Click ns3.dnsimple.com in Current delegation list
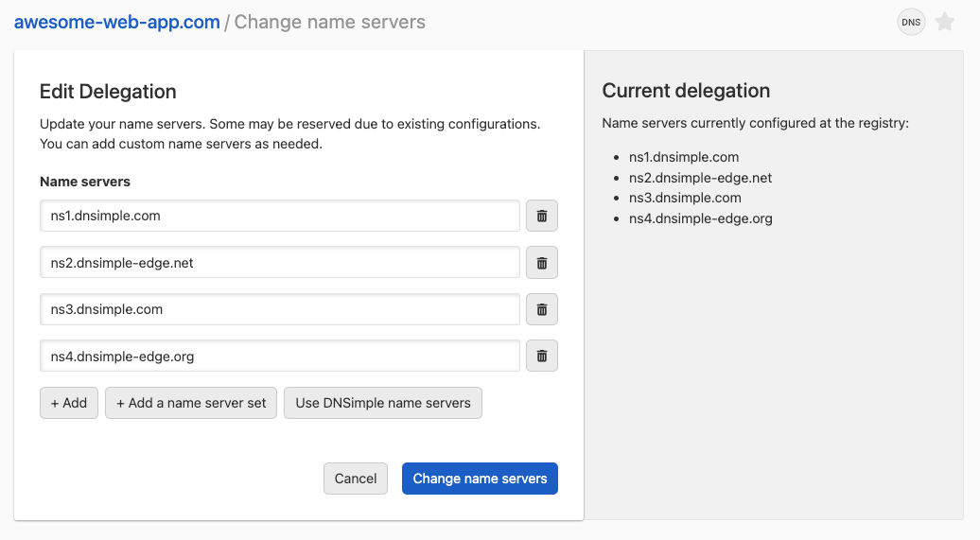The image size is (980, 540). click(685, 198)
